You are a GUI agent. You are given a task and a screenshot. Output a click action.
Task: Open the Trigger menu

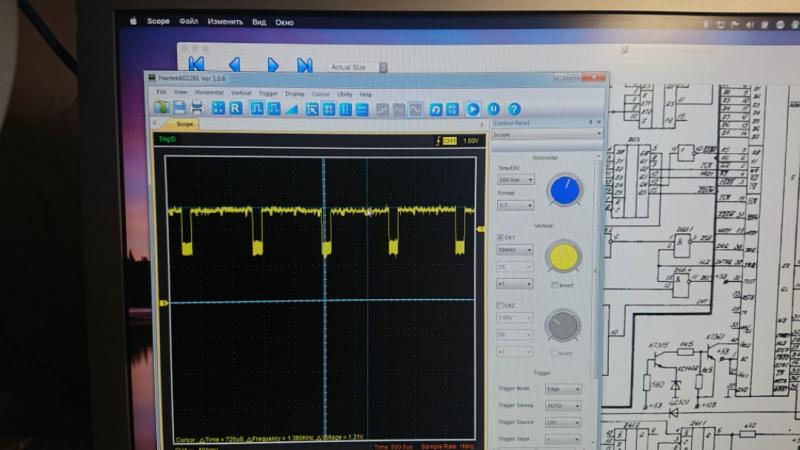click(x=268, y=93)
